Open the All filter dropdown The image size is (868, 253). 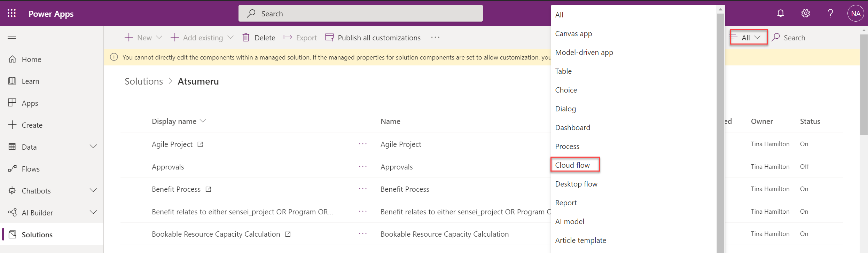[749, 37]
